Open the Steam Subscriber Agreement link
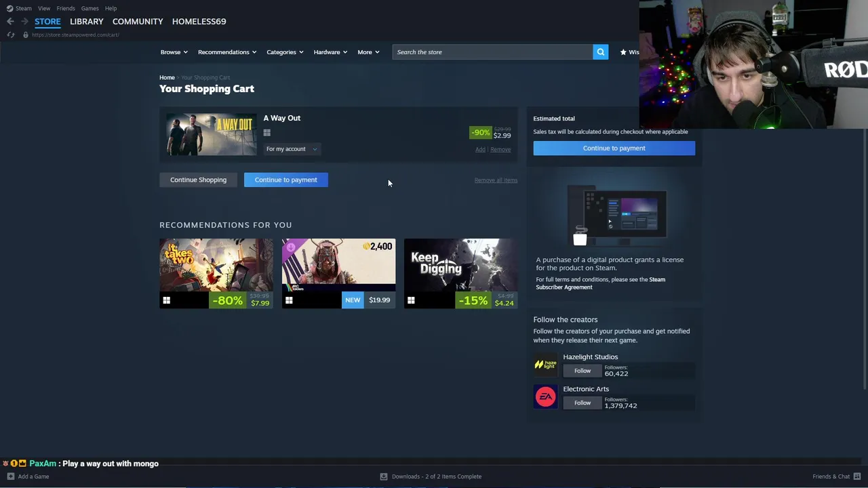 (600, 283)
